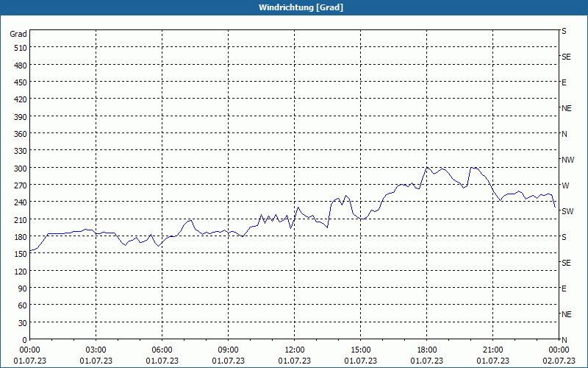
Task: Select the SE compass label beside the 480 gridline
Action: point(566,57)
